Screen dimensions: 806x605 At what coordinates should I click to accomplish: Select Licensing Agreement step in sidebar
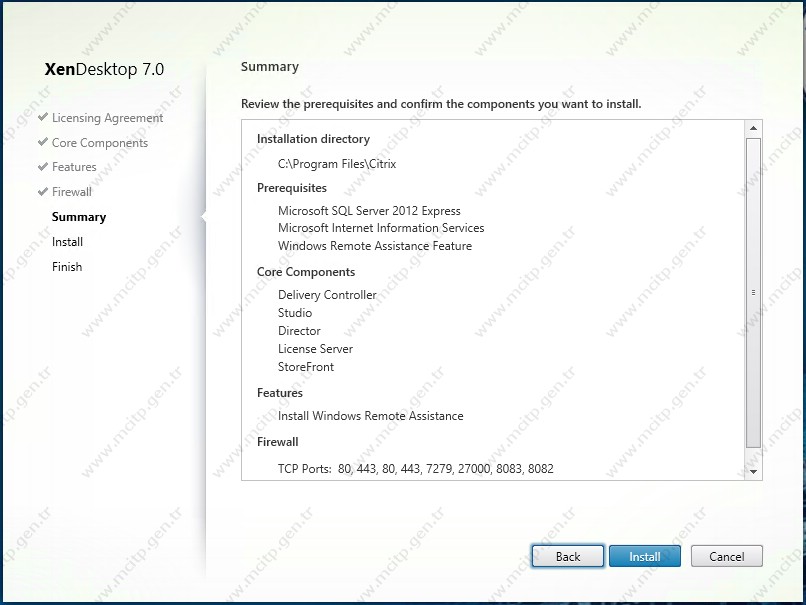107,118
